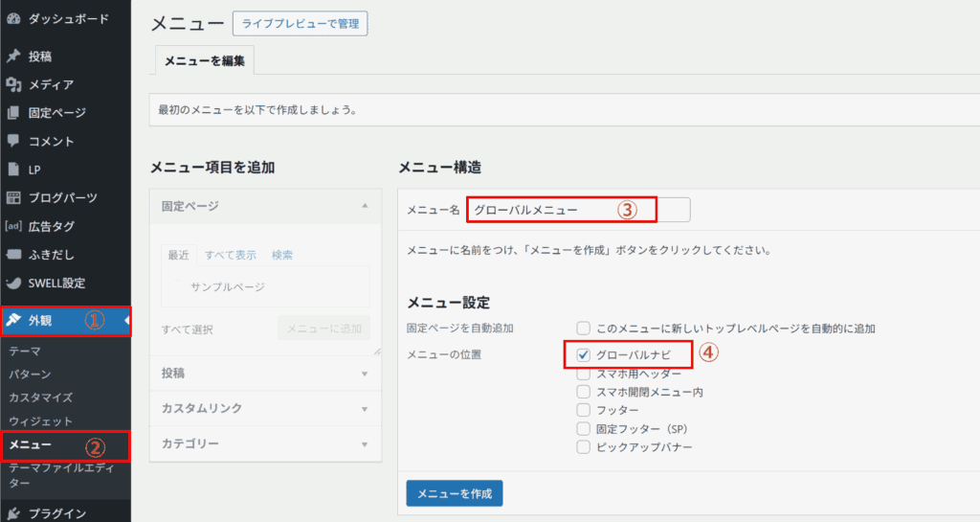The width and height of the screenshot is (980, 522).
Task: Check the フッター menu location checkbox
Action: click(584, 410)
